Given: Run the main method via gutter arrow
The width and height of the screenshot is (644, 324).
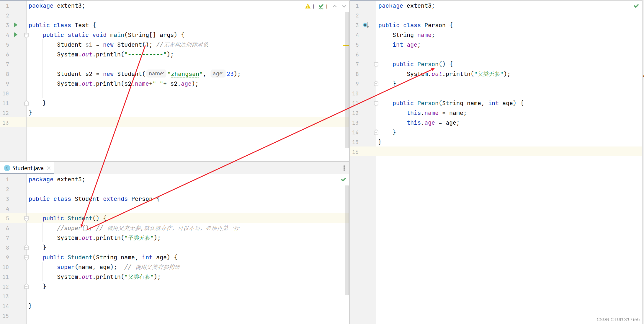Looking at the screenshot, I should click(x=16, y=35).
